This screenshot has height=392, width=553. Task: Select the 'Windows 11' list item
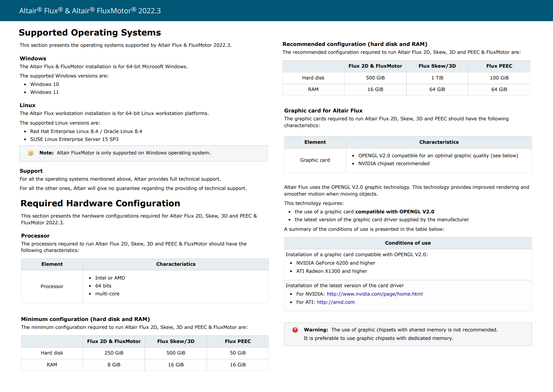(45, 92)
